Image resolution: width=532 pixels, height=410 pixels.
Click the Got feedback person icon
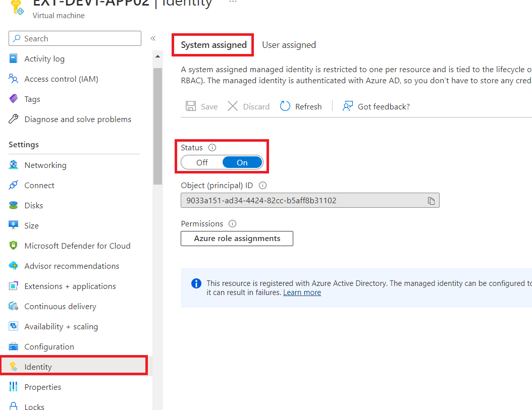click(x=348, y=106)
